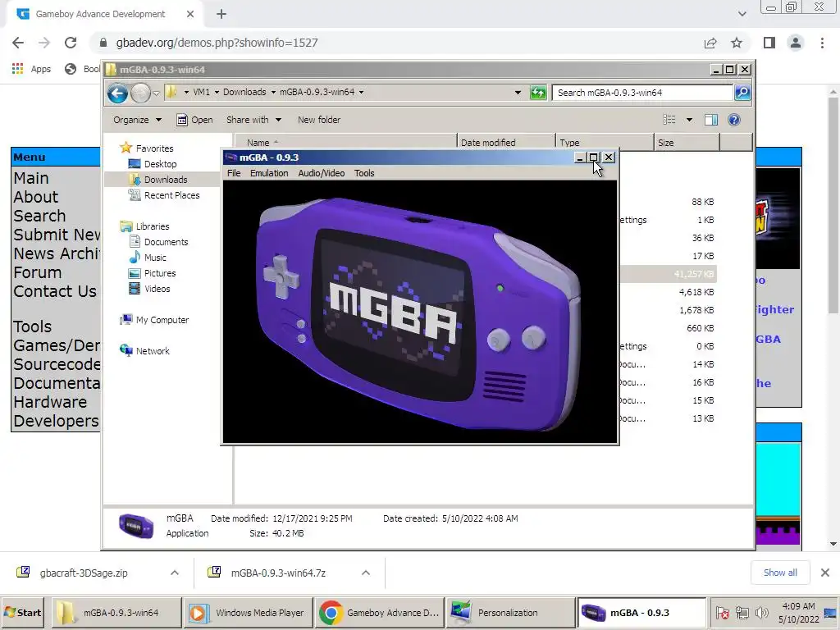
Task: Click New folder in Explorer toolbar
Action: [319, 120]
